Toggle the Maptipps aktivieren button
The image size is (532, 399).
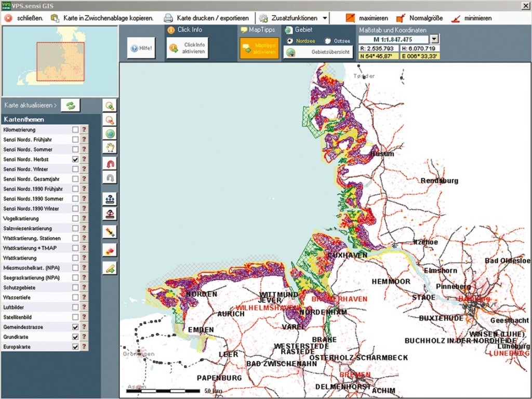(x=259, y=48)
